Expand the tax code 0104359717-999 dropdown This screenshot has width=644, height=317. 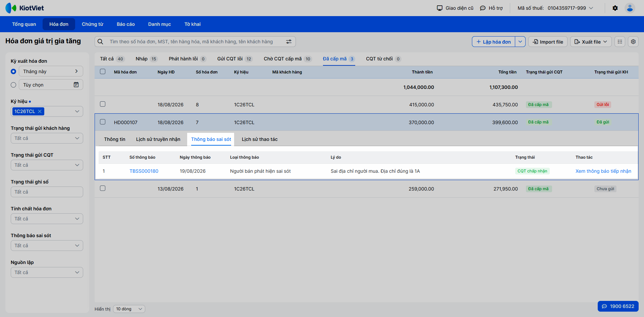591,8
